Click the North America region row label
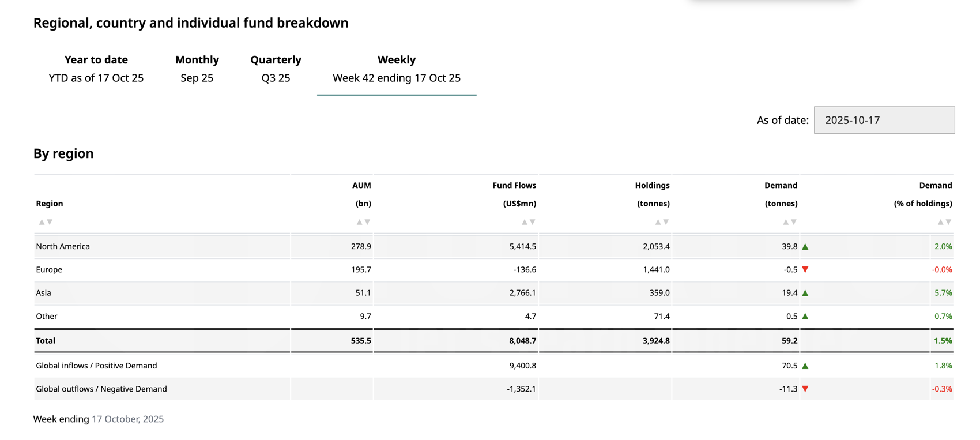980x440 pixels. tap(63, 246)
